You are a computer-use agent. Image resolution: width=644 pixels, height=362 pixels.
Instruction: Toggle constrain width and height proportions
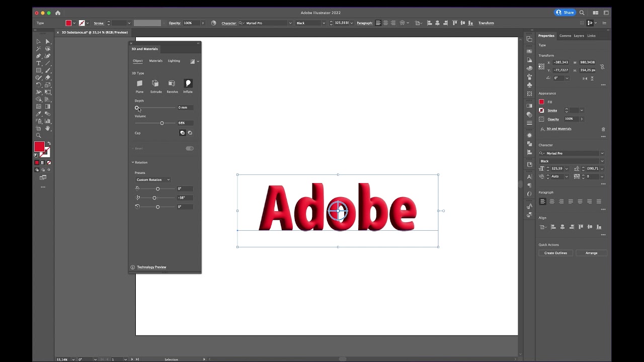click(602, 67)
